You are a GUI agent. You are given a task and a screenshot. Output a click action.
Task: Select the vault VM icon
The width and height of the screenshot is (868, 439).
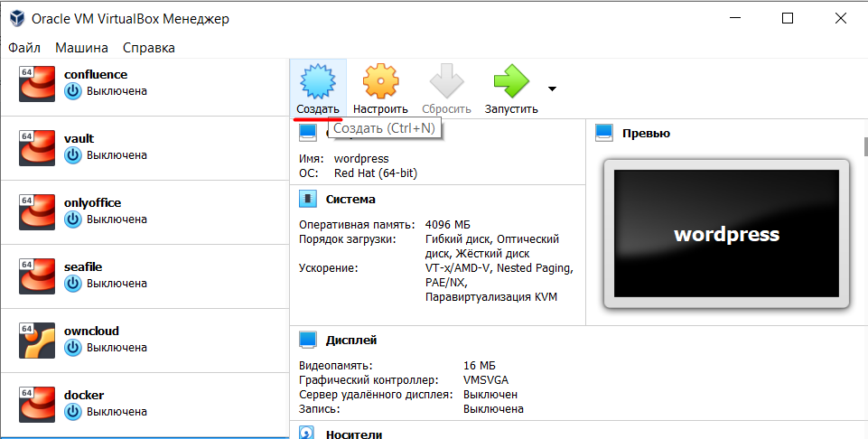(37, 148)
